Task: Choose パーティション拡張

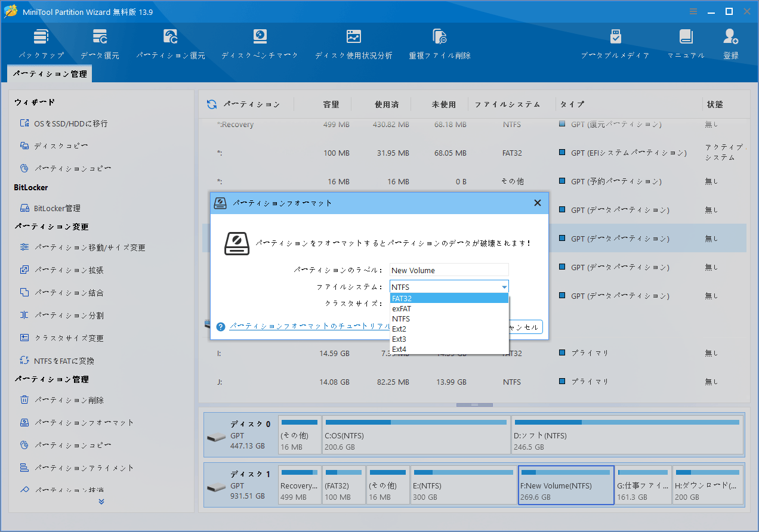Action: [61, 270]
